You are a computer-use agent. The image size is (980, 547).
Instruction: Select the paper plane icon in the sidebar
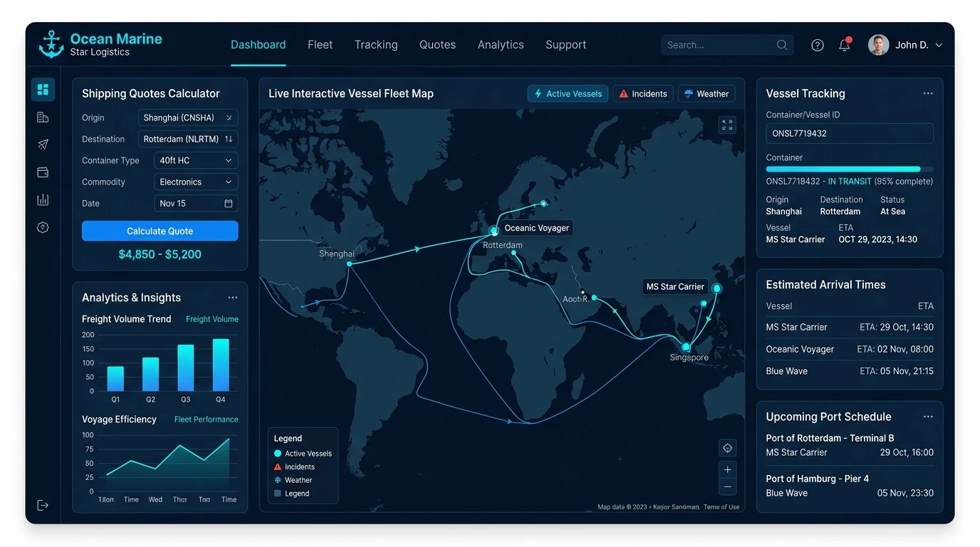(x=43, y=145)
